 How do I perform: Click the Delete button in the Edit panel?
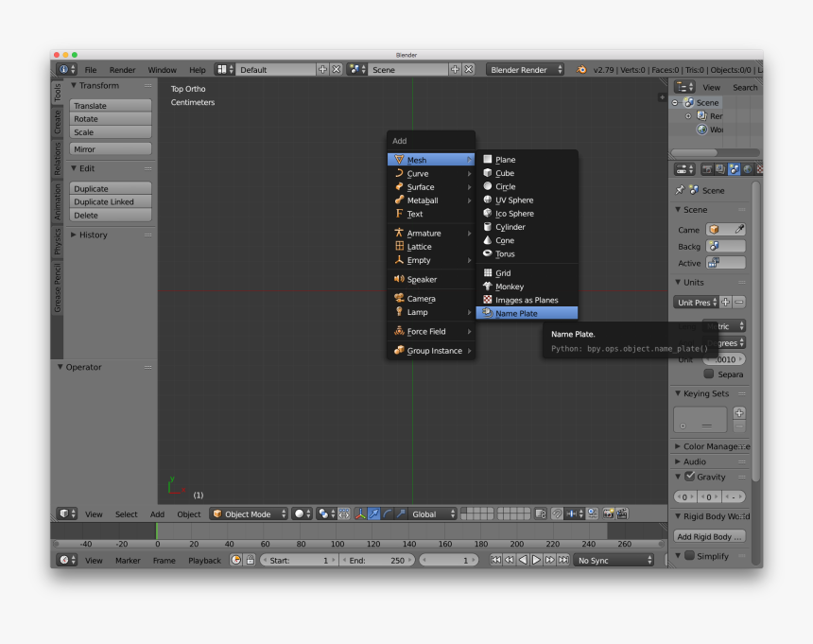pos(111,216)
